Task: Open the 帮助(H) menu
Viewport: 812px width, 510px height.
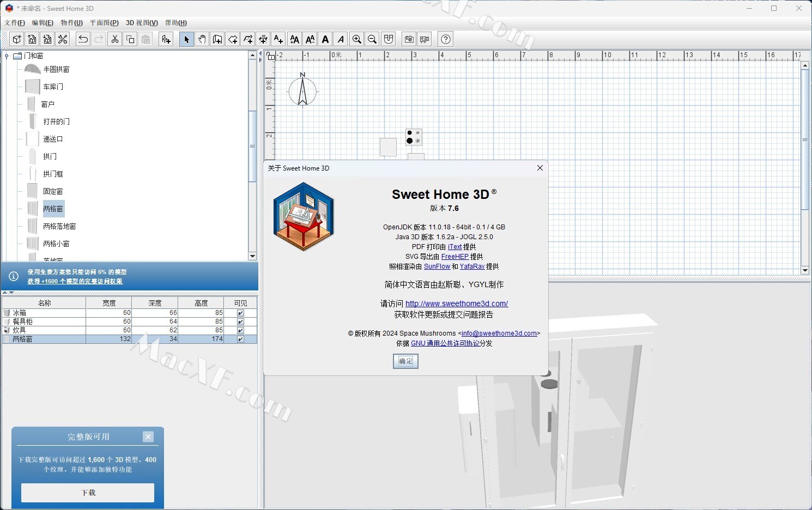Action: point(175,23)
